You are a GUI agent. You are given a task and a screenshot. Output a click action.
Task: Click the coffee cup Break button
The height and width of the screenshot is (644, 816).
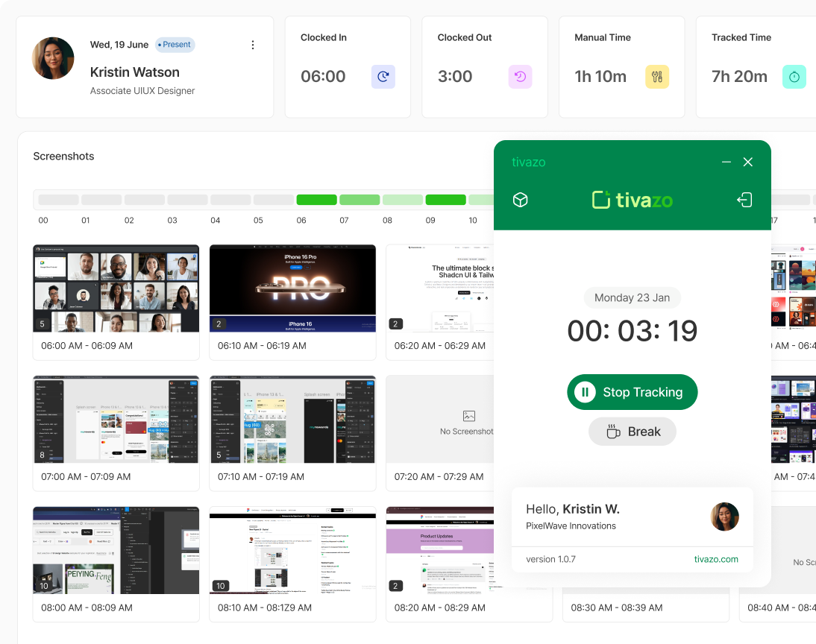pos(632,432)
